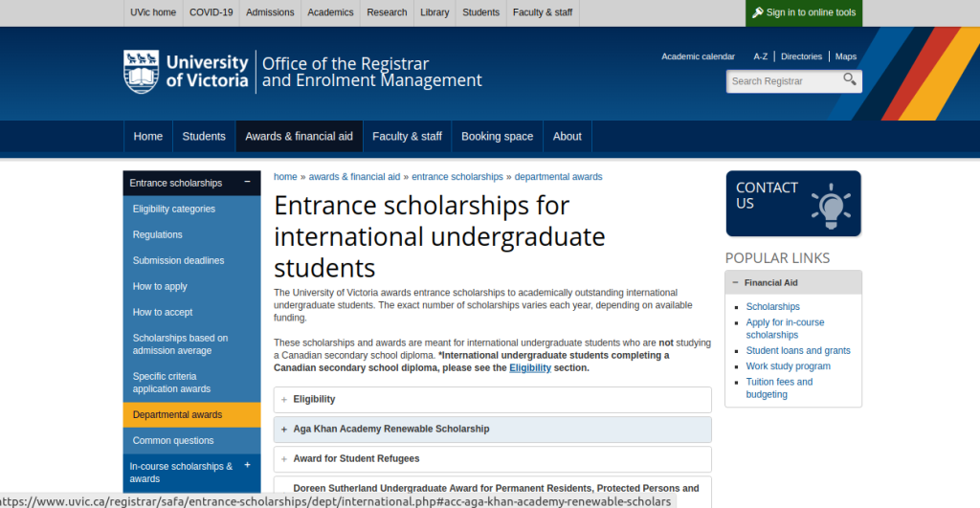Image resolution: width=980 pixels, height=508 pixels.
Task: Open Library top bar link
Action: [x=434, y=12]
